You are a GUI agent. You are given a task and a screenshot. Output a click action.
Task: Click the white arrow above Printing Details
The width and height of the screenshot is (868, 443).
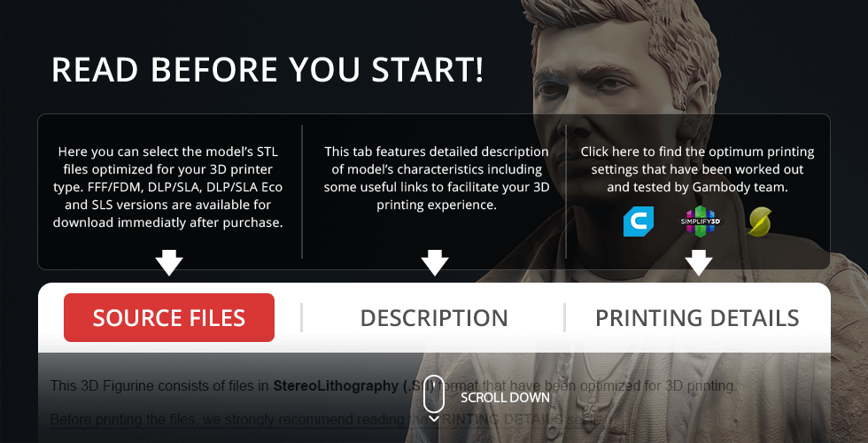pyautogui.click(x=699, y=262)
